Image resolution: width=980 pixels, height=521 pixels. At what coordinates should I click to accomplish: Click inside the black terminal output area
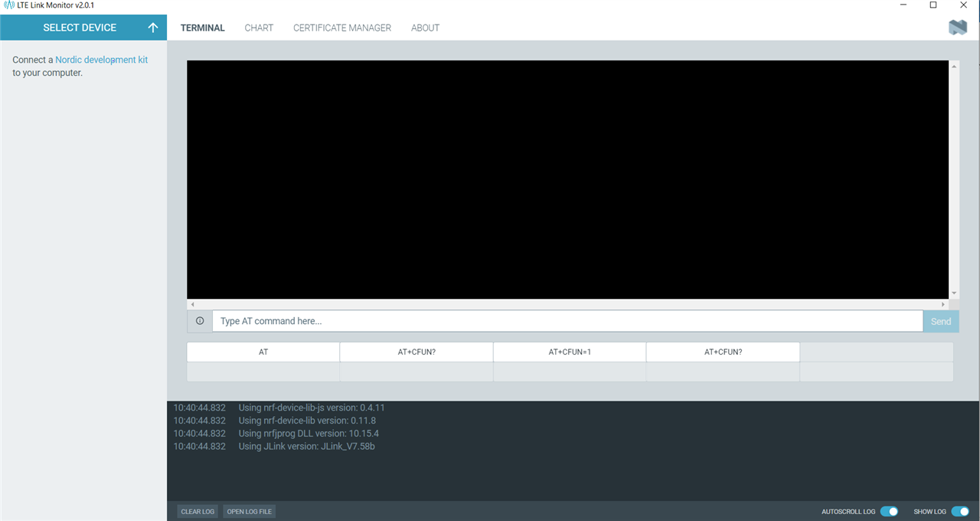coord(567,179)
